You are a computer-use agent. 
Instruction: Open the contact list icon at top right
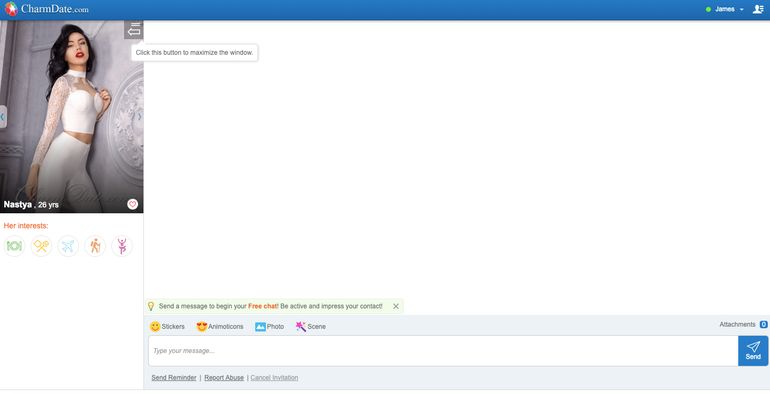pyautogui.click(x=758, y=9)
